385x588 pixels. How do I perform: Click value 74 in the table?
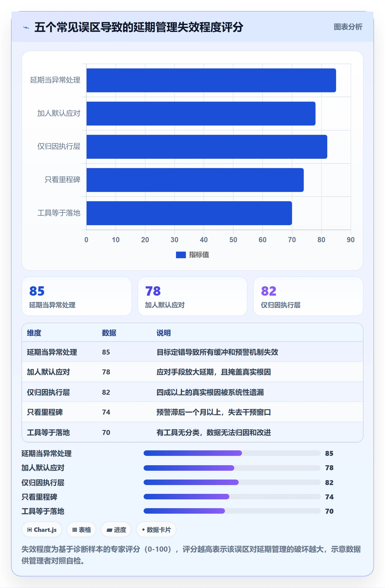coord(106,412)
